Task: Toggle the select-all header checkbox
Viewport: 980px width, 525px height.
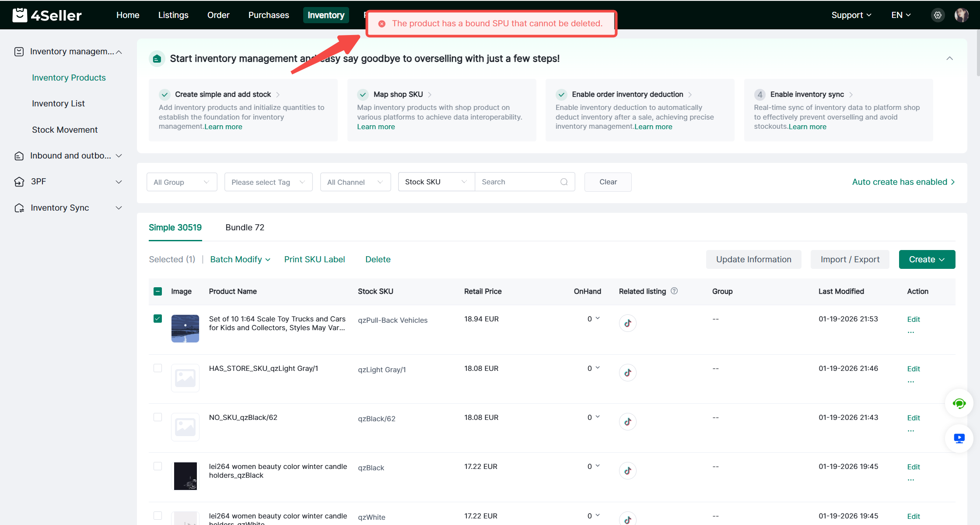Action: [x=158, y=292]
